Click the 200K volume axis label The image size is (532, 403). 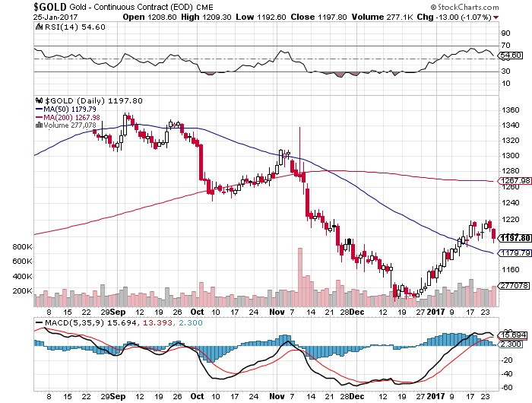(22, 291)
